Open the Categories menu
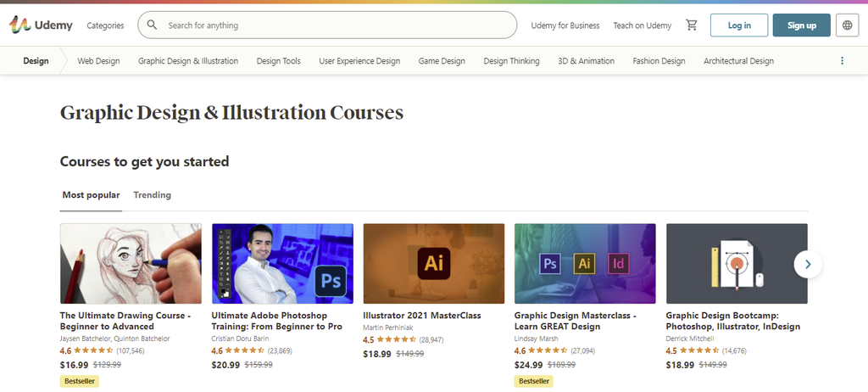This screenshot has width=868, height=392. (105, 25)
